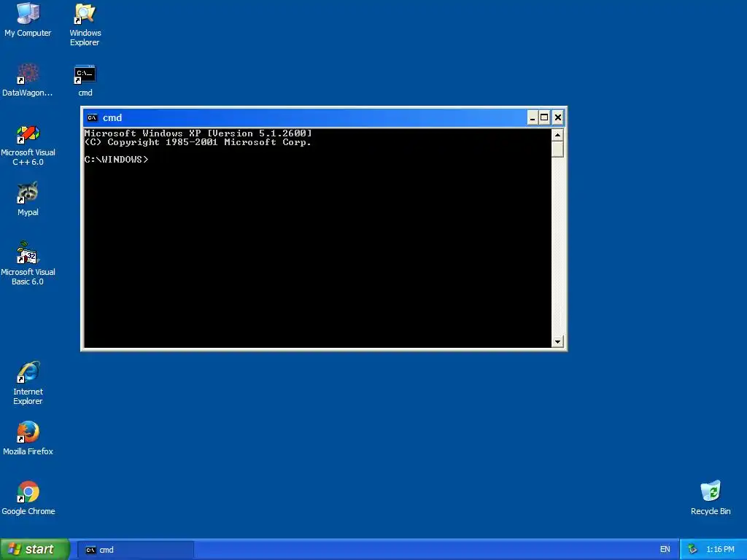Select the DataWagon desktop shortcut
Image resolution: width=747 pixels, height=560 pixels.
point(28,80)
